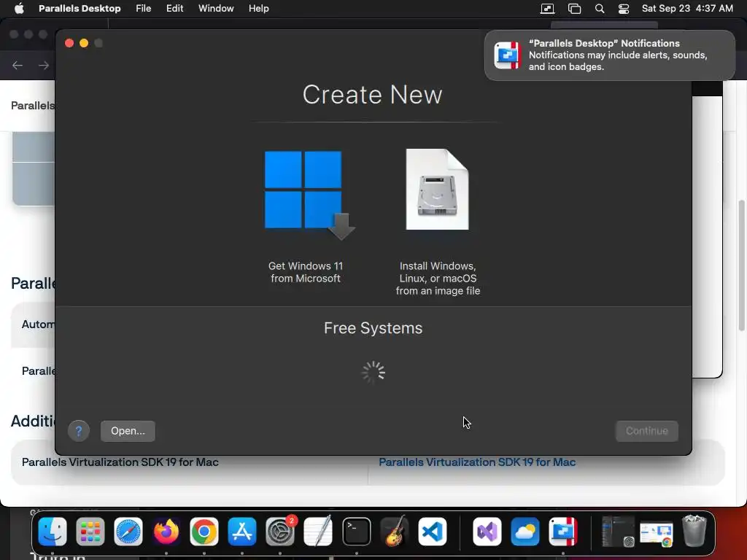Viewport: 747px width, 560px height.
Task: Open the Trash in the Dock
Action: pyautogui.click(x=694, y=531)
